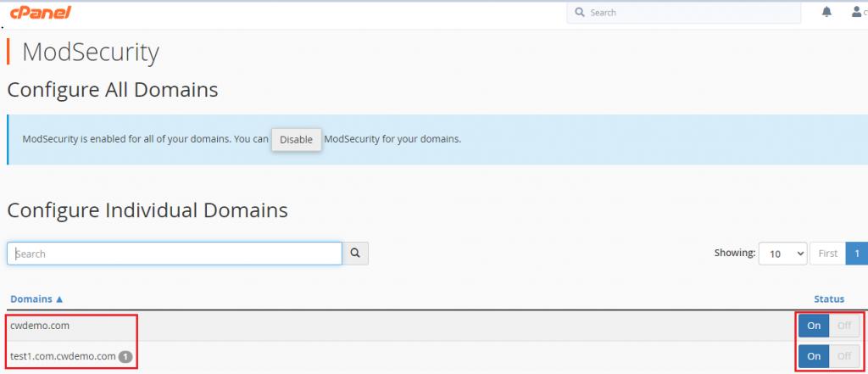Sort by Status column header

pyautogui.click(x=829, y=299)
